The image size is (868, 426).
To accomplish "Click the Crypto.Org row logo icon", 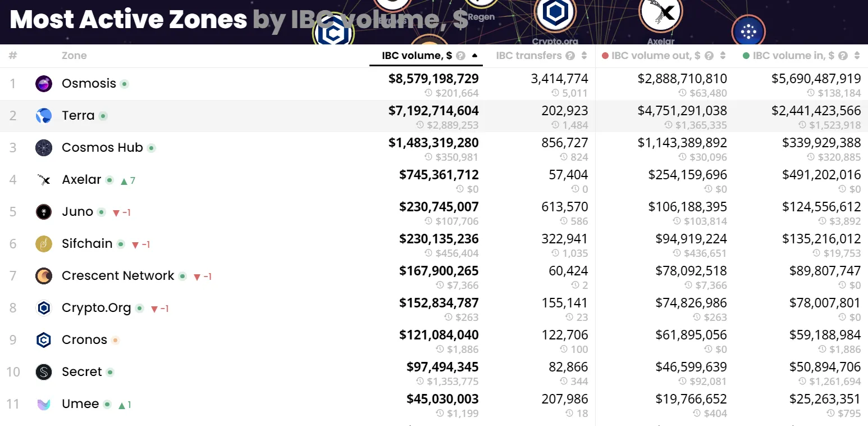I will (44, 308).
